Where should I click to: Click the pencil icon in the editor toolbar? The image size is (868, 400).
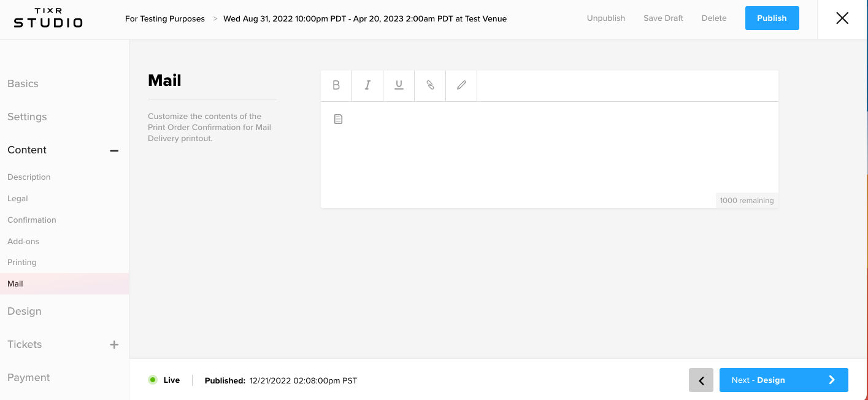[461, 85]
